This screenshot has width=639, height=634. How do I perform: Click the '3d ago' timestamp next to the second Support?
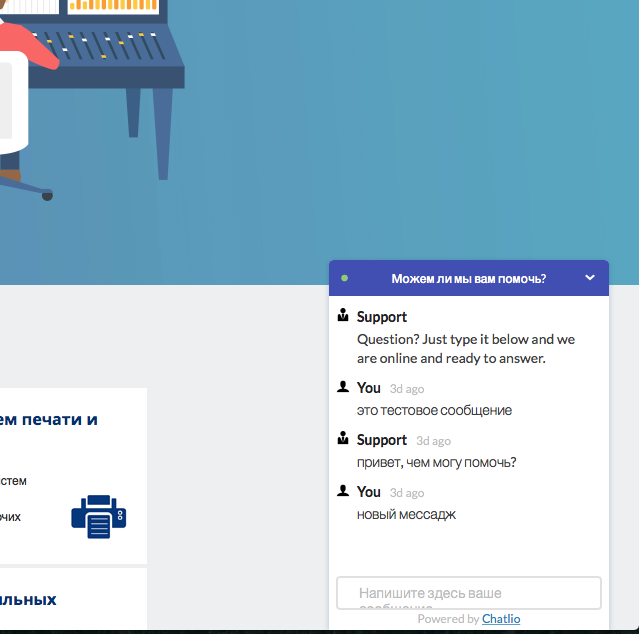click(x=433, y=441)
